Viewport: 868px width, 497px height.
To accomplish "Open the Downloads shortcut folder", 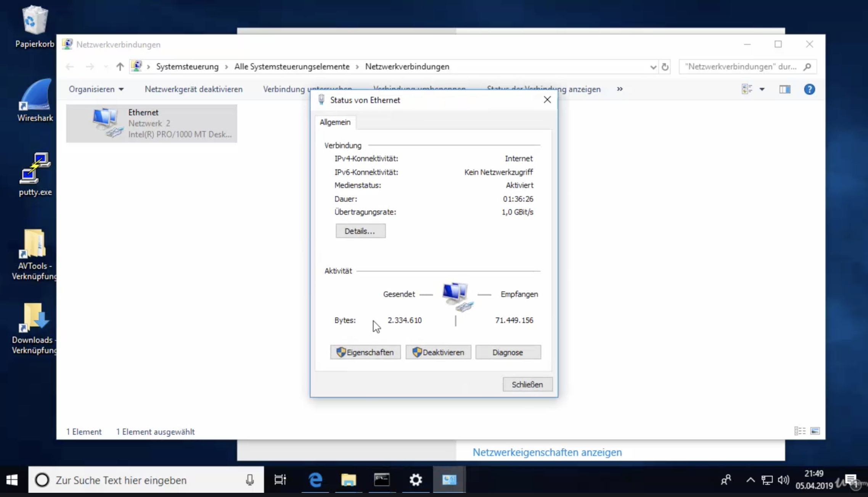I will pyautogui.click(x=34, y=329).
